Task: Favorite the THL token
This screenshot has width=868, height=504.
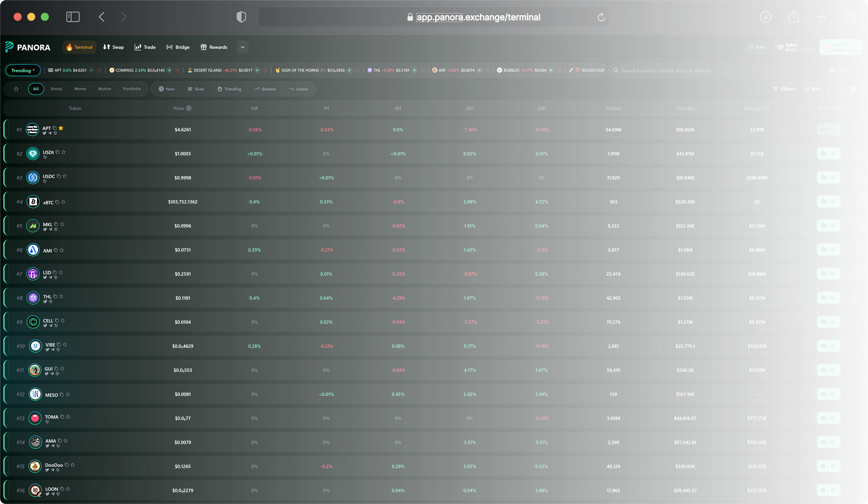Action: click(x=61, y=297)
